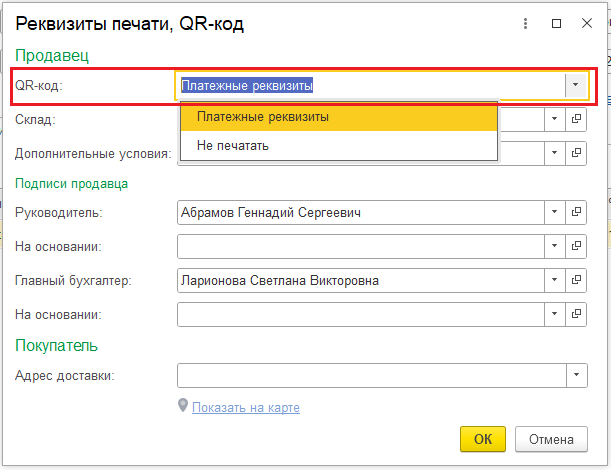The width and height of the screenshot is (611, 470).
Task: Click the map pin icon
Action: click(183, 405)
